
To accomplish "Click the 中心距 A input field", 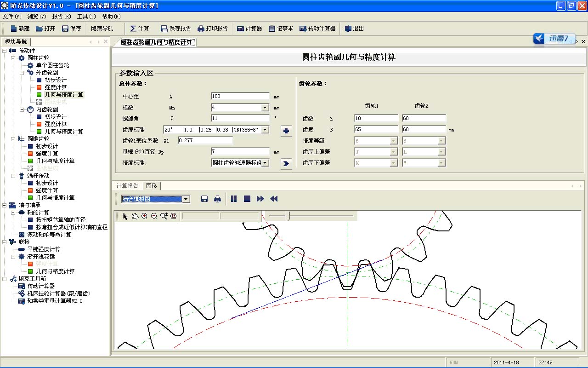I will pos(240,97).
